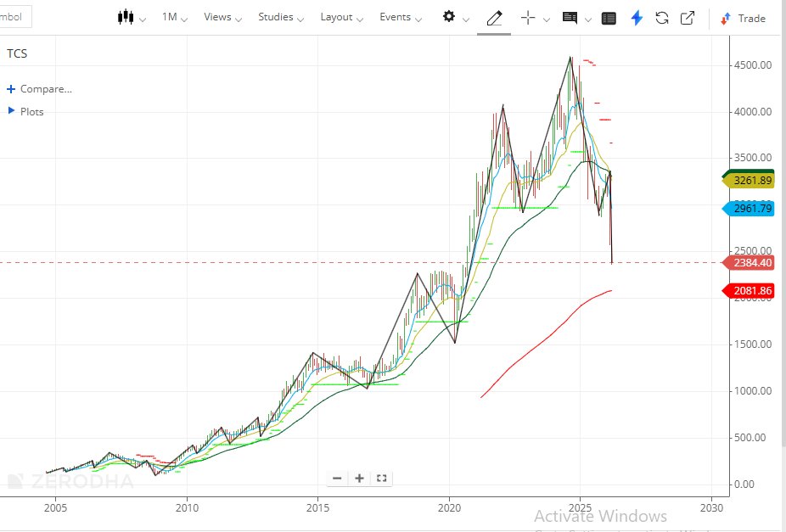
Task: Open the annotation comment tool
Action: [570, 18]
